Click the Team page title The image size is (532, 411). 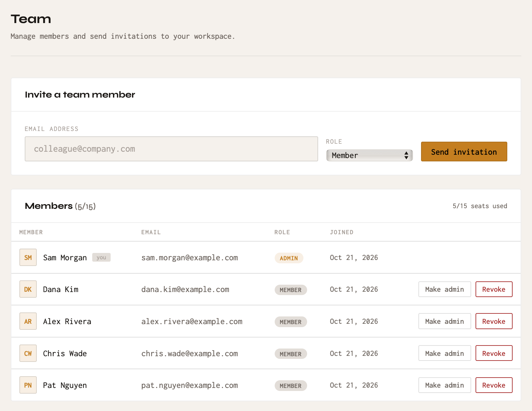tap(31, 19)
